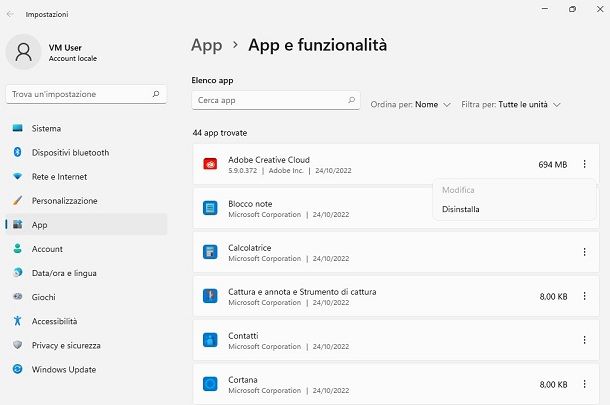
Task: Open more options for Calcolatrice
Action: click(584, 252)
